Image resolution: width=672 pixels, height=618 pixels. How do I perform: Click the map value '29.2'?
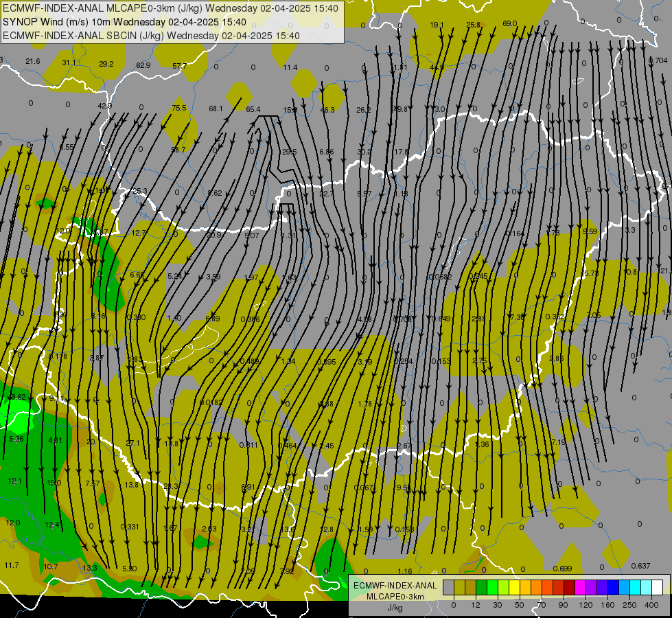click(106, 64)
